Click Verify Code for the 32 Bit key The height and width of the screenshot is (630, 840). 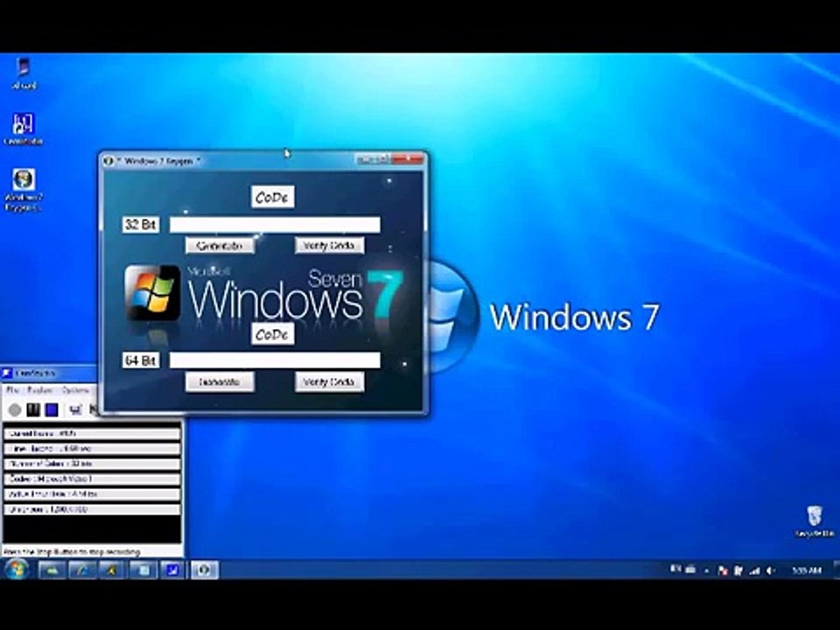click(x=329, y=245)
